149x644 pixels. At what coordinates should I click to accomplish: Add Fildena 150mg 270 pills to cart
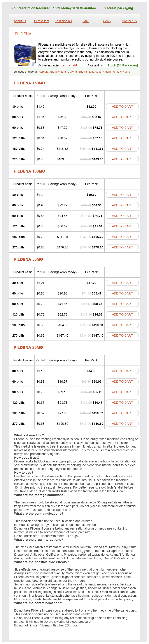(122, 159)
